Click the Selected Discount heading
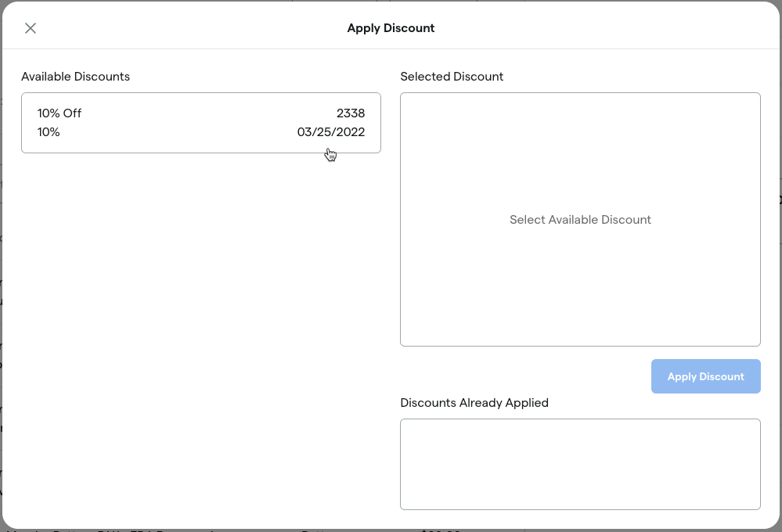The width and height of the screenshot is (782, 532). pos(452,77)
